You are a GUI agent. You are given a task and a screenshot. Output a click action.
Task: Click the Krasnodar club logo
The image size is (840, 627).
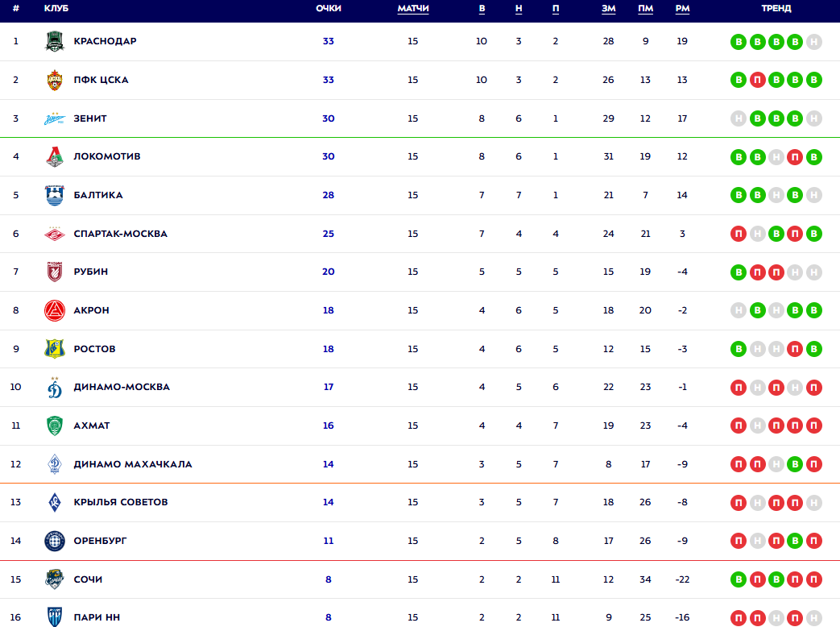pyautogui.click(x=54, y=41)
